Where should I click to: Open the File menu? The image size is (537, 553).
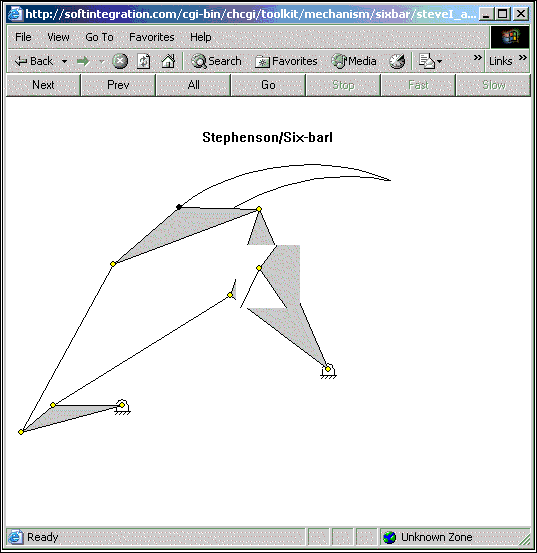point(23,37)
